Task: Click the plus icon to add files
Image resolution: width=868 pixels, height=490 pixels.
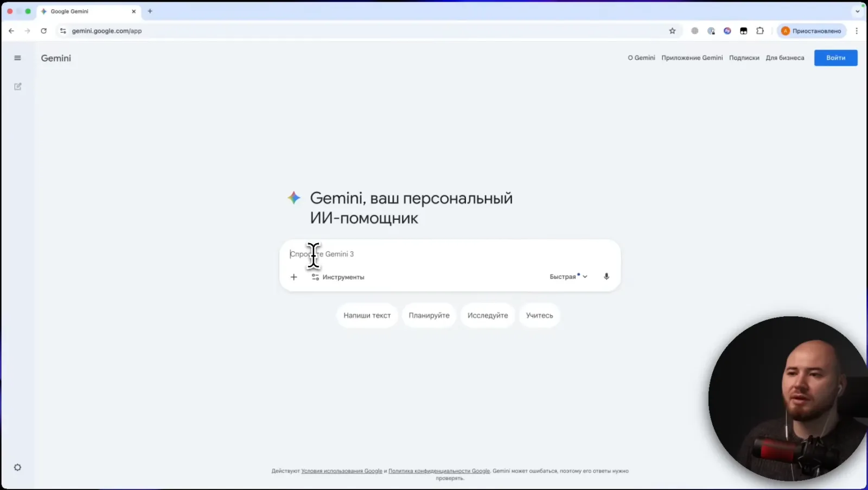Action: click(293, 277)
